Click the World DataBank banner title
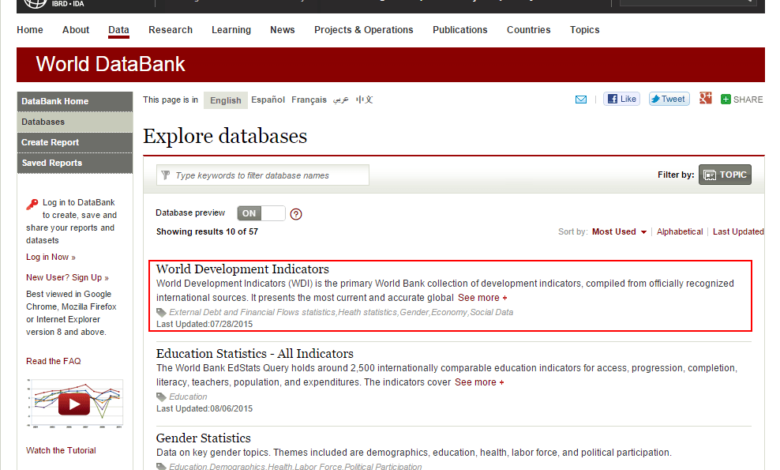 click(x=110, y=64)
